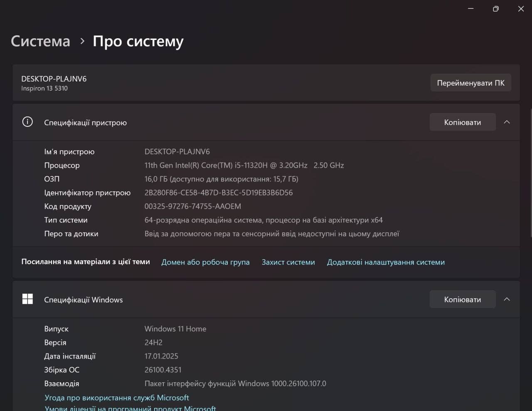Select the processor value i5-11320H text

(x=244, y=165)
